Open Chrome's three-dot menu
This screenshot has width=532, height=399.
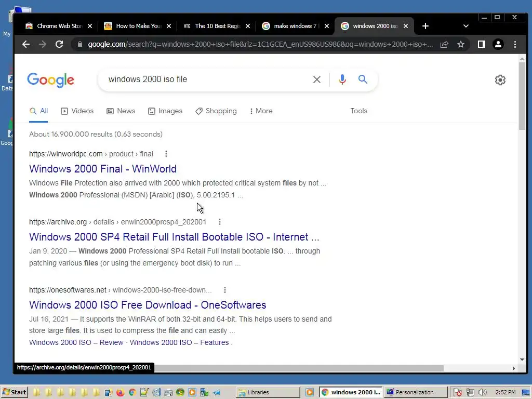click(x=515, y=44)
